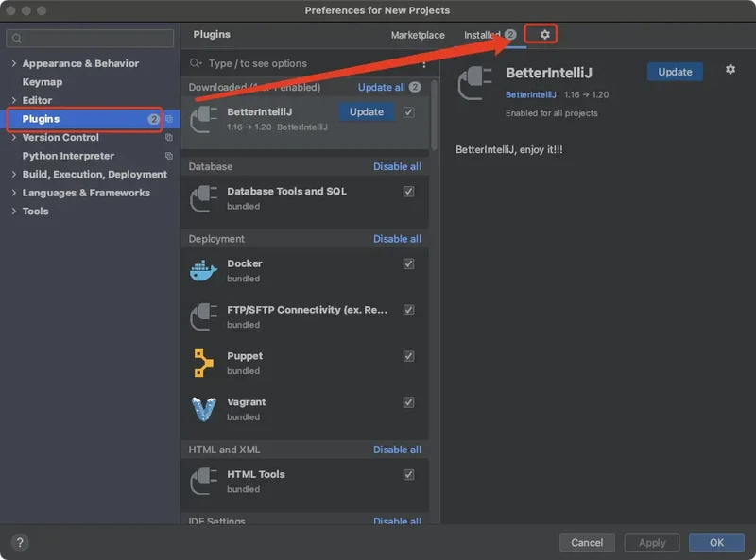Click Disable all for Database group
This screenshot has width=756, height=560.
397,167
